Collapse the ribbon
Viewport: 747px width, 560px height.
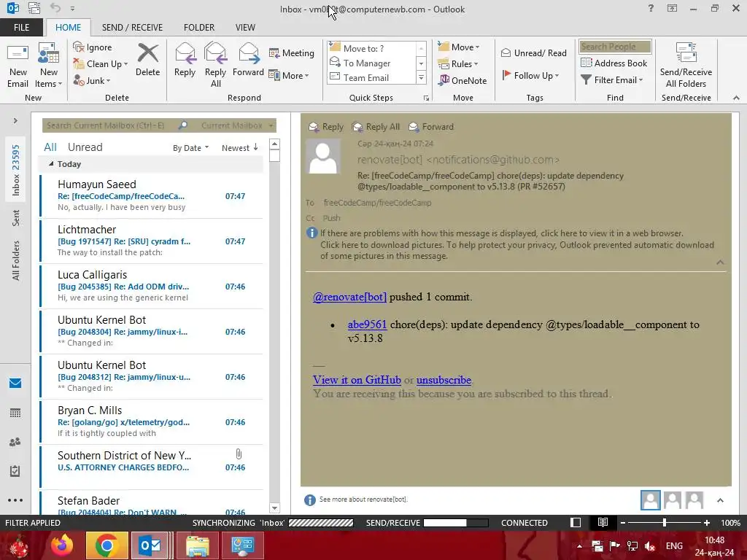point(736,98)
